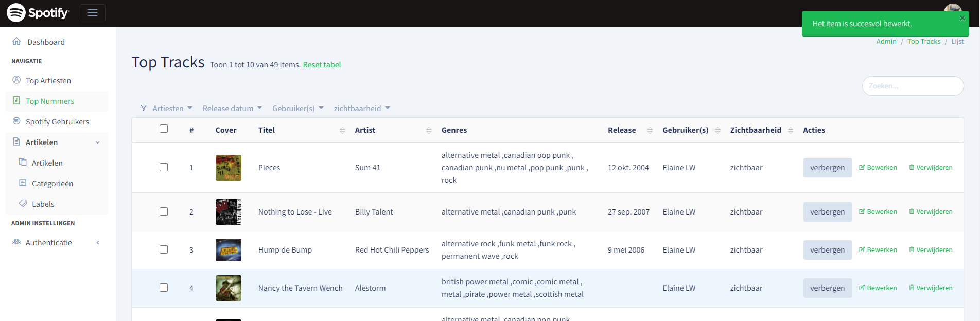
Task: Open the Hump de Bump cover thumbnail
Action: tap(229, 250)
